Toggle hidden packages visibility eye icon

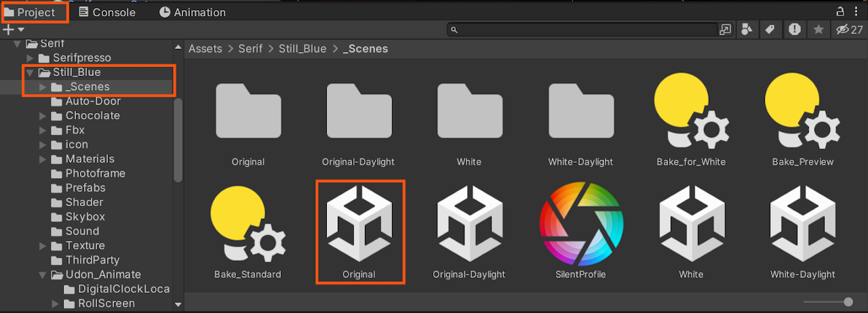(843, 30)
